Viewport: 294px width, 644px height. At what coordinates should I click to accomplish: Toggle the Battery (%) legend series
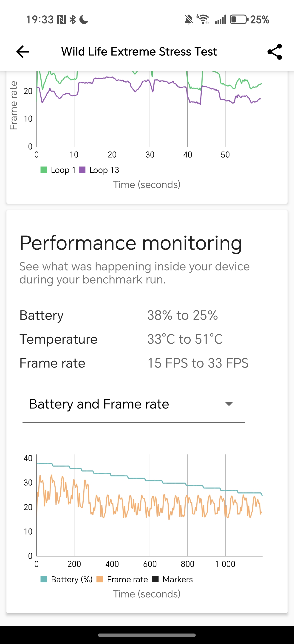point(67,579)
